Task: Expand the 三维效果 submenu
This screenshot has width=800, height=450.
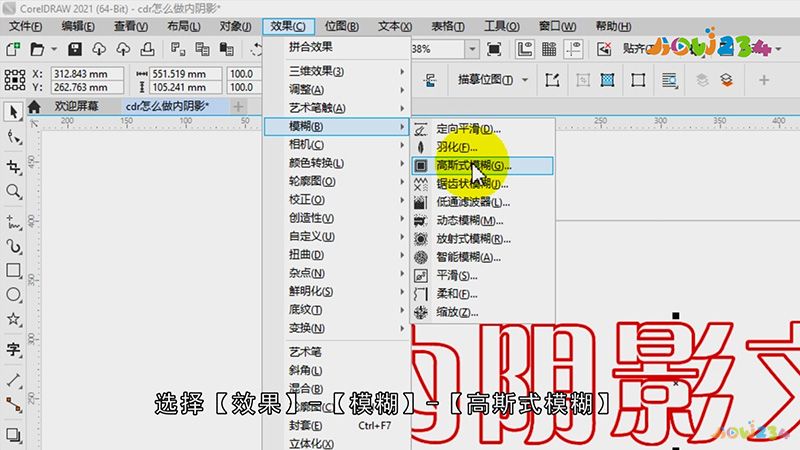Action: tap(337, 71)
